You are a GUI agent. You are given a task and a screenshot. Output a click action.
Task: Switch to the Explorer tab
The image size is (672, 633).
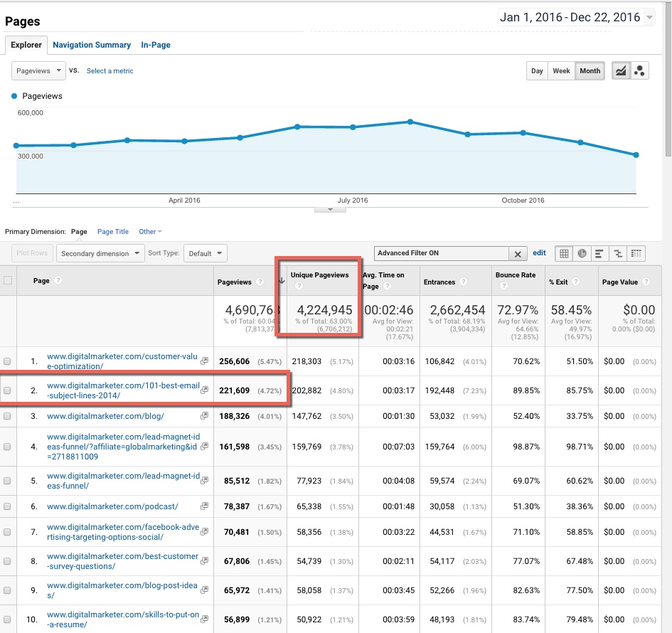(x=26, y=45)
